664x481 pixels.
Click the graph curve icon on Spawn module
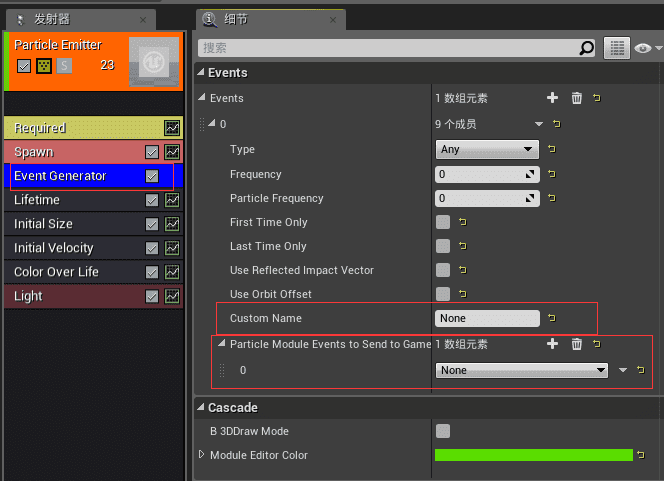tap(172, 152)
